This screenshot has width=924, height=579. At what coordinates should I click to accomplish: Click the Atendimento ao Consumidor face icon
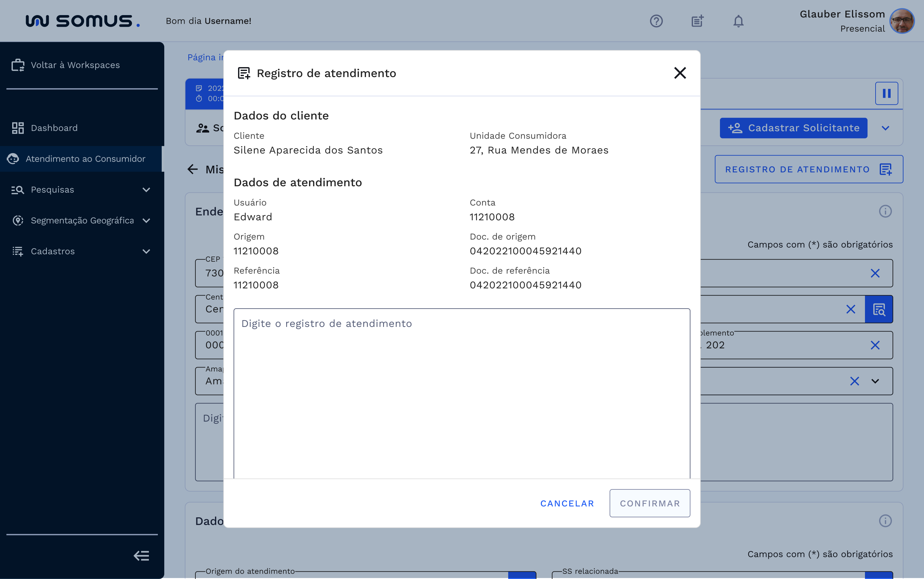(13, 159)
